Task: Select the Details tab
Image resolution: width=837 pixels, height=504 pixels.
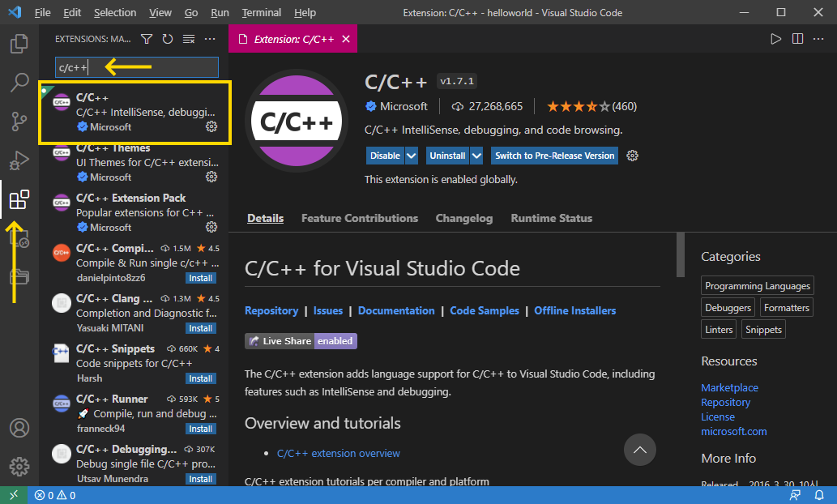Action: point(265,218)
